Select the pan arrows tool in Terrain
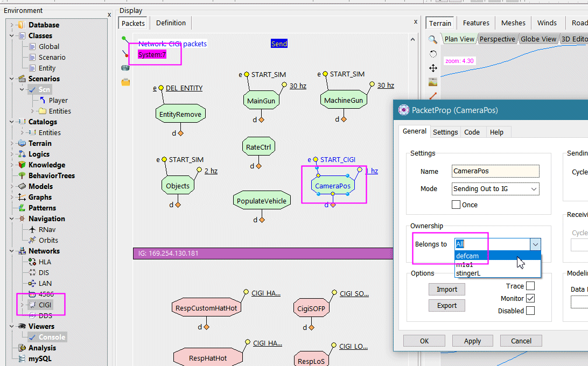 pos(433,68)
